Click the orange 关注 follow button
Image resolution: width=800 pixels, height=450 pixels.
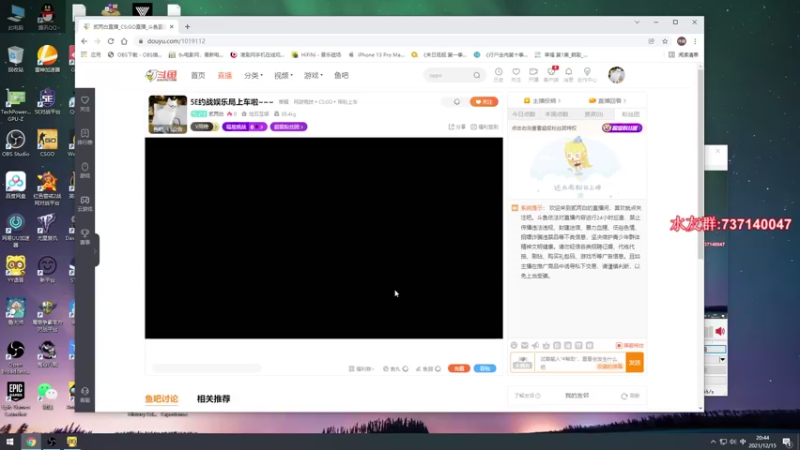pos(484,102)
